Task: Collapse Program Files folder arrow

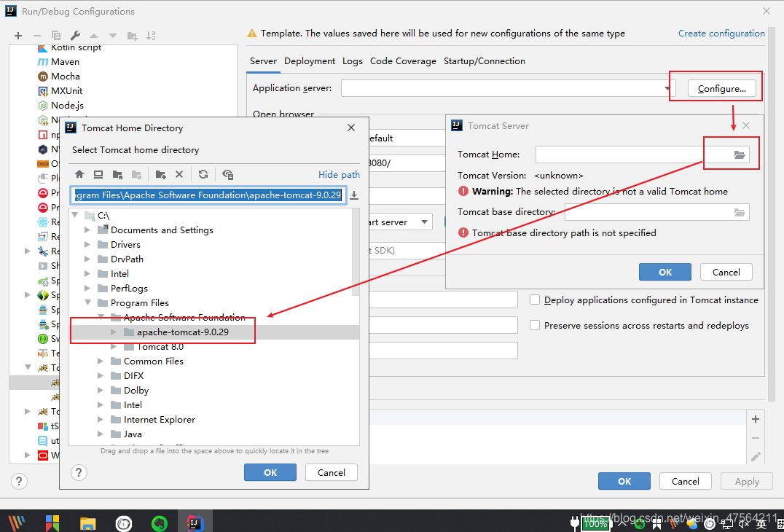Action: (88, 302)
